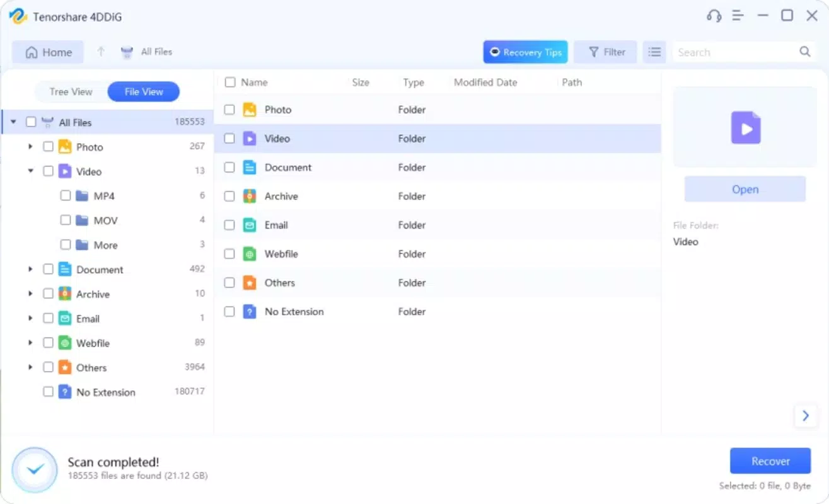Click the hamburger menu icon
Image resolution: width=829 pixels, height=504 pixels.
point(738,16)
